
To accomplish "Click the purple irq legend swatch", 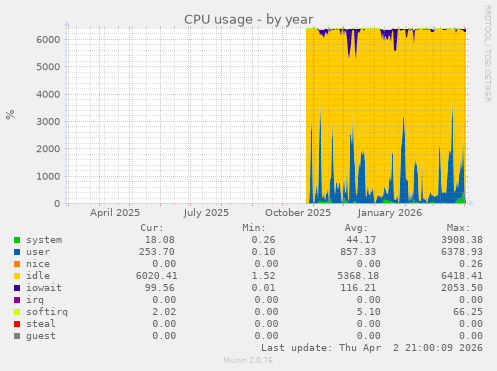I will tap(17, 300).
